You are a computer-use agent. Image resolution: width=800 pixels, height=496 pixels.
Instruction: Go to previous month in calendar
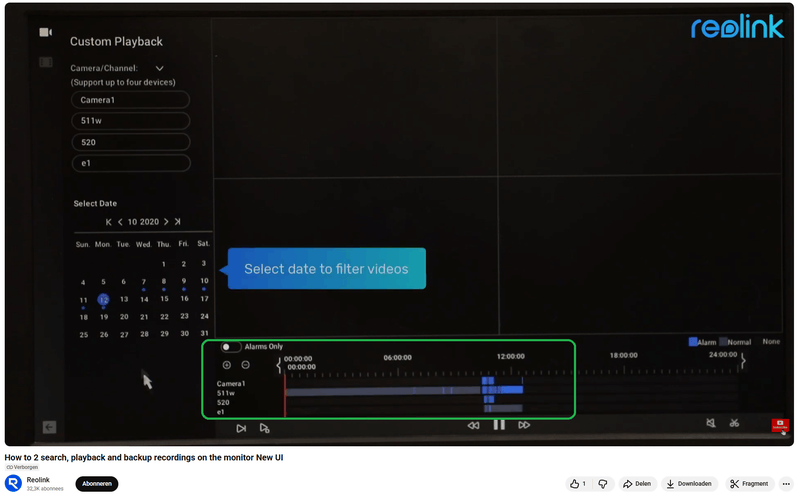[x=120, y=222]
